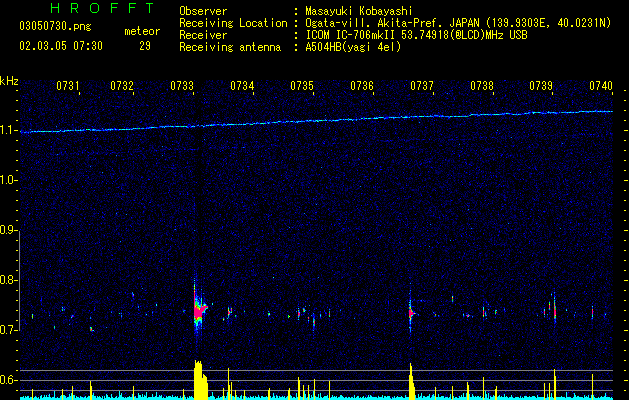Image resolution: width=629 pixels, height=400 pixels.
Task: Click the 1.1 frequency axis label
Action: coord(8,130)
